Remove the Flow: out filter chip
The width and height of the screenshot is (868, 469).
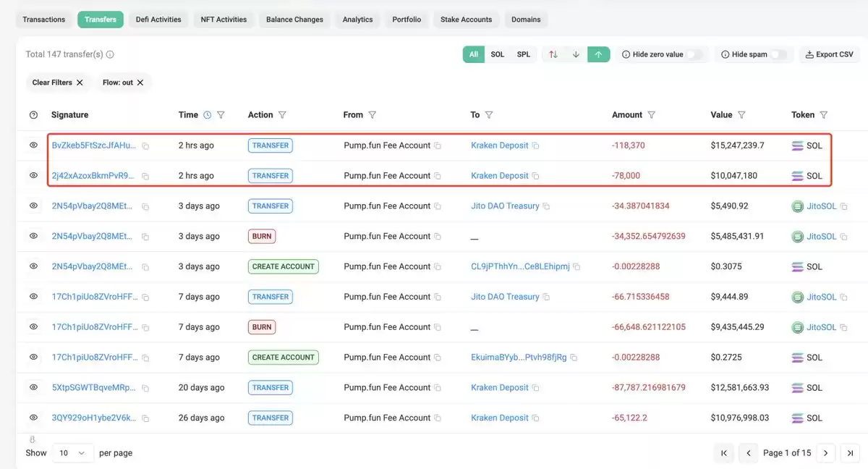pos(140,83)
